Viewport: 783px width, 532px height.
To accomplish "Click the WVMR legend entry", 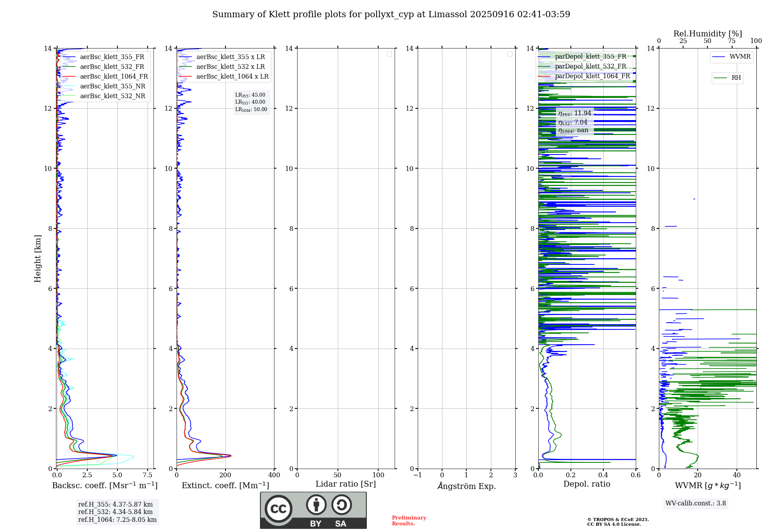I will 732,57.
